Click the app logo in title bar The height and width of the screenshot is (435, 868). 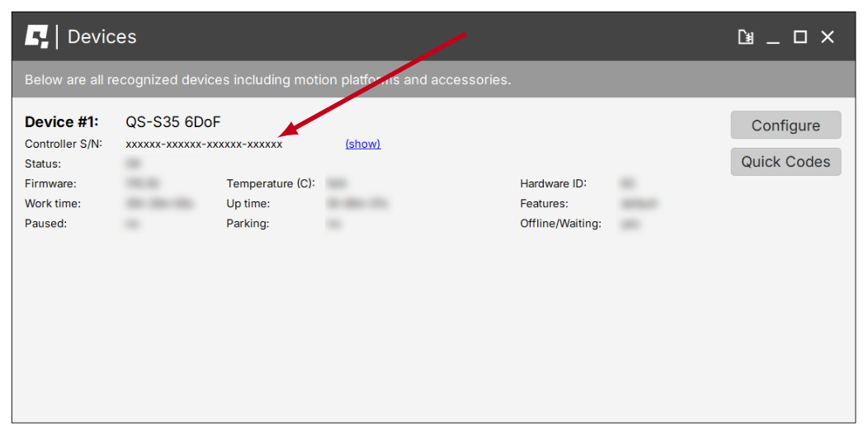pyautogui.click(x=37, y=36)
